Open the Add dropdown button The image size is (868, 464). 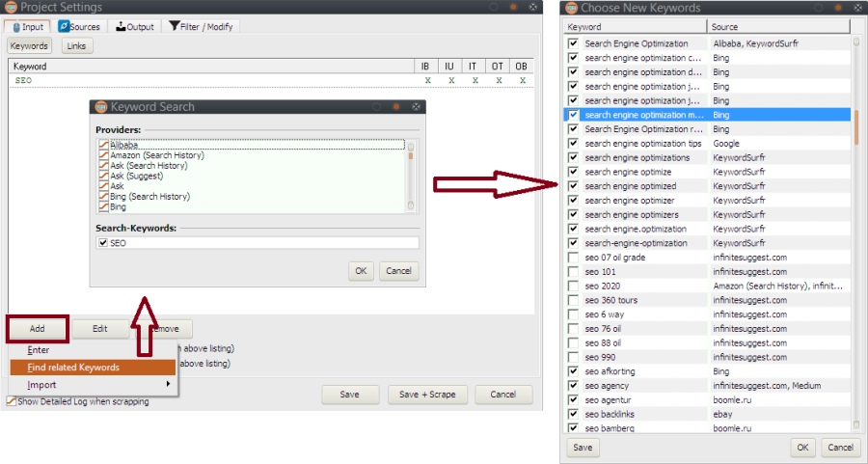coord(38,329)
